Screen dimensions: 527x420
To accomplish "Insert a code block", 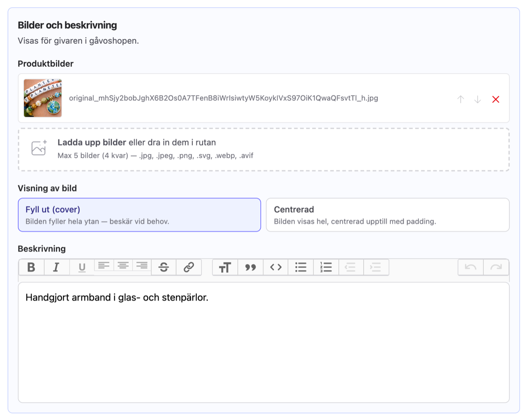I will click(x=276, y=267).
